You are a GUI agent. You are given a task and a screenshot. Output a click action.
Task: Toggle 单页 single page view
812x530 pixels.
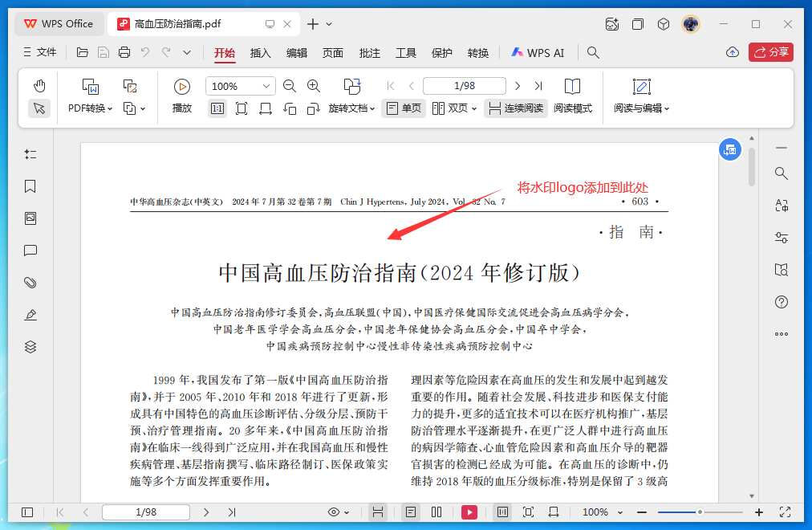[x=403, y=108]
